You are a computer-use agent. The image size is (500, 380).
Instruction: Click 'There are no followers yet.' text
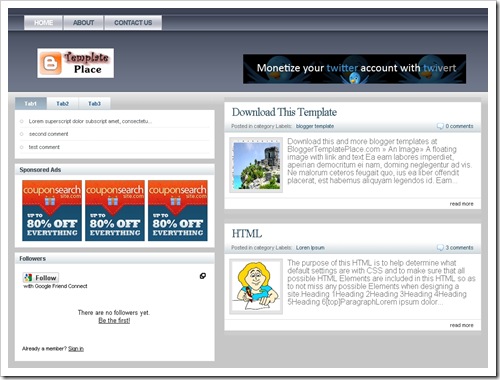[x=114, y=313]
